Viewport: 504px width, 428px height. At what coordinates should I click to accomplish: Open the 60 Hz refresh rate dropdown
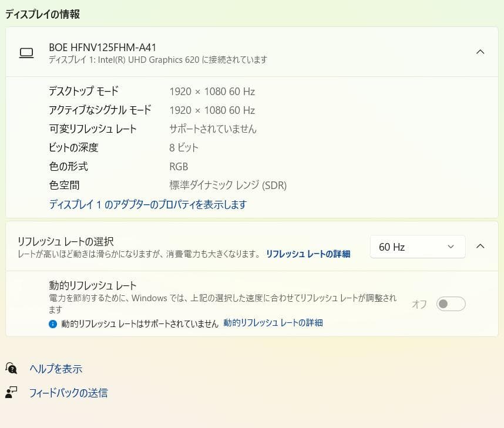417,247
